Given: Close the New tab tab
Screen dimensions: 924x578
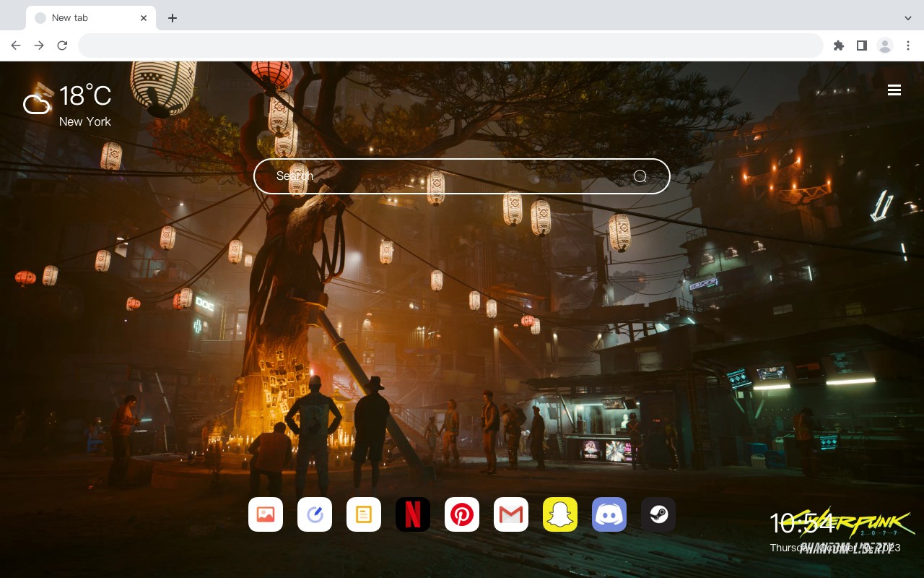Looking at the screenshot, I should tap(144, 18).
